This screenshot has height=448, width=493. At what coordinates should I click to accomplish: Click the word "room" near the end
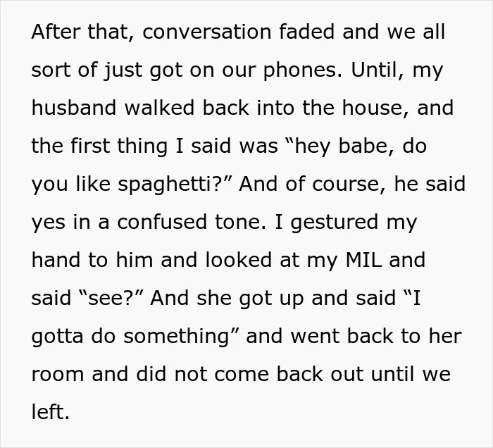58,375
